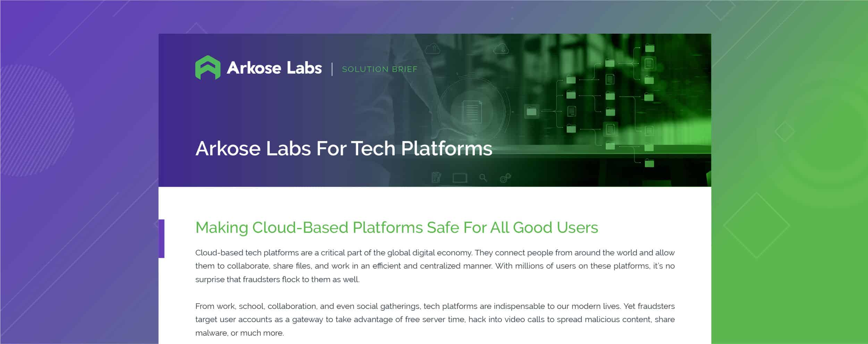
Task: Click the banner header image
Action: [x=435, y=110]
